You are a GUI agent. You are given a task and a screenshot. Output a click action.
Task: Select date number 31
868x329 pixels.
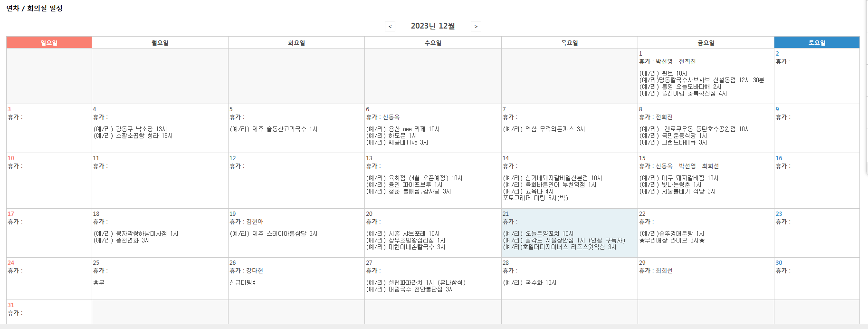coord(11,305)
